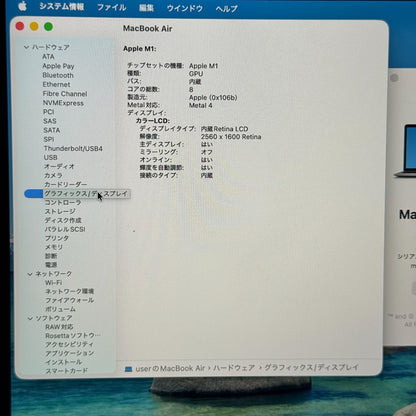Screen dimensions: 416x416
Task: Select インストール in sidebar
Action: coord(64,362)
